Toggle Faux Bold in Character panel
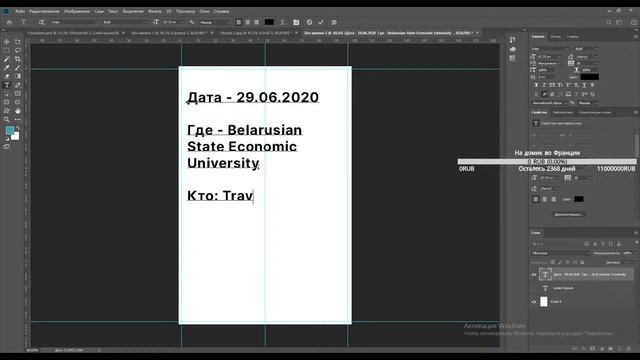Viewport: 640px width, 360px height. [x=536, y=85]
